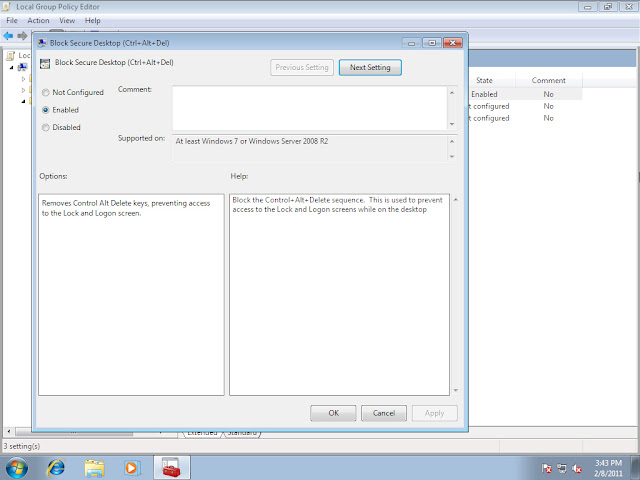This screenshot has width=640, height=480.
Task: Click the network tray icon
Action: (x=562, y=468)
